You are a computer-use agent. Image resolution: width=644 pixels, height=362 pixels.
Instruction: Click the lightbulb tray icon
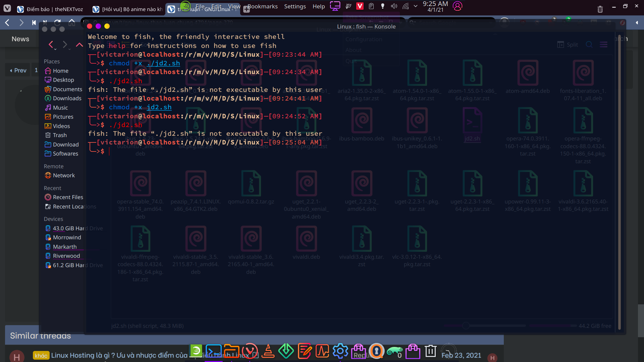pos(383,6)
